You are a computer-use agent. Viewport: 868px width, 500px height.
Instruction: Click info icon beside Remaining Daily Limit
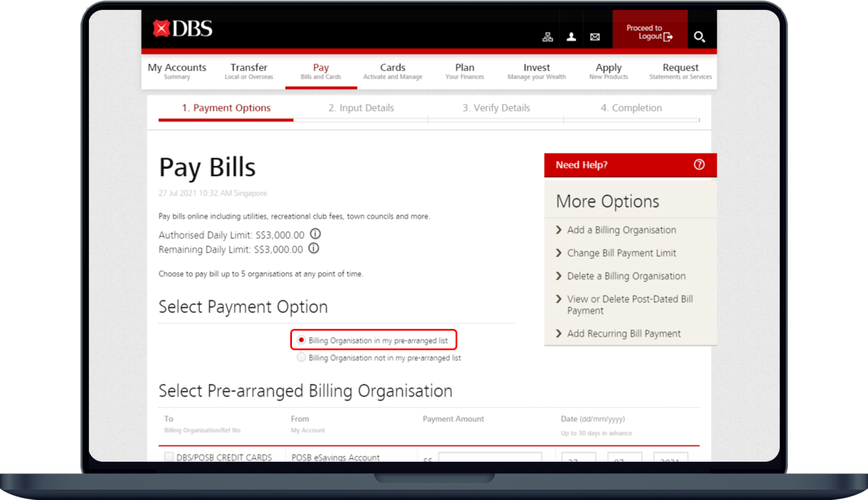coord(314,248)
